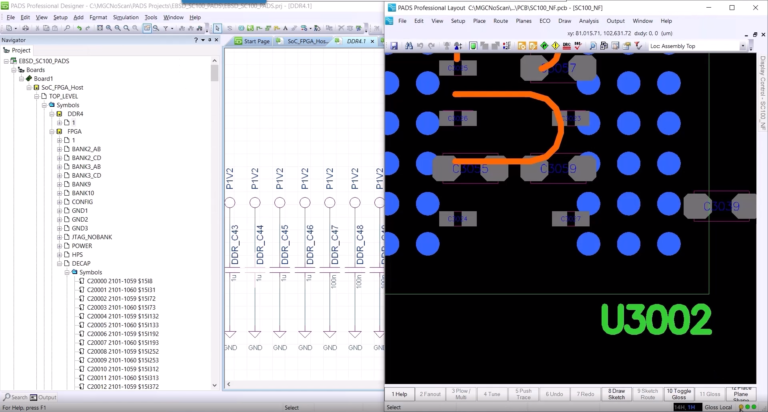Click the DRC check icon in Layout toolbar
768x412 pixels.
coord(567,46)
